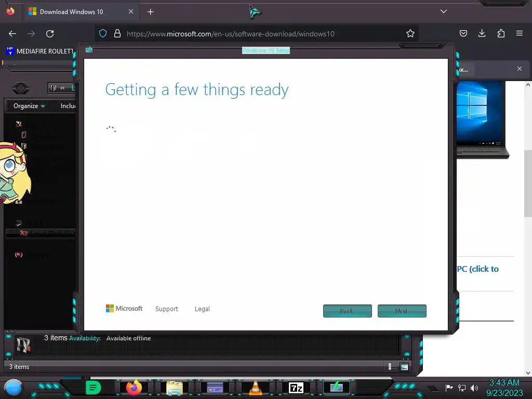This screenshot has height=399, width=532.
Task: Switch to Firefox in the taskbar
Action: (134, 388)
